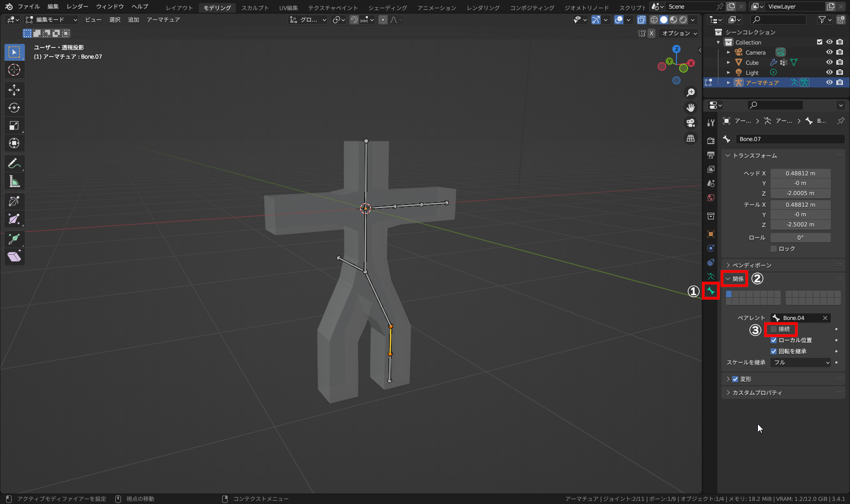Click the viewport zoom magnifier icon
The width and height of the screenshot is (850, 504).
(691, 93)
